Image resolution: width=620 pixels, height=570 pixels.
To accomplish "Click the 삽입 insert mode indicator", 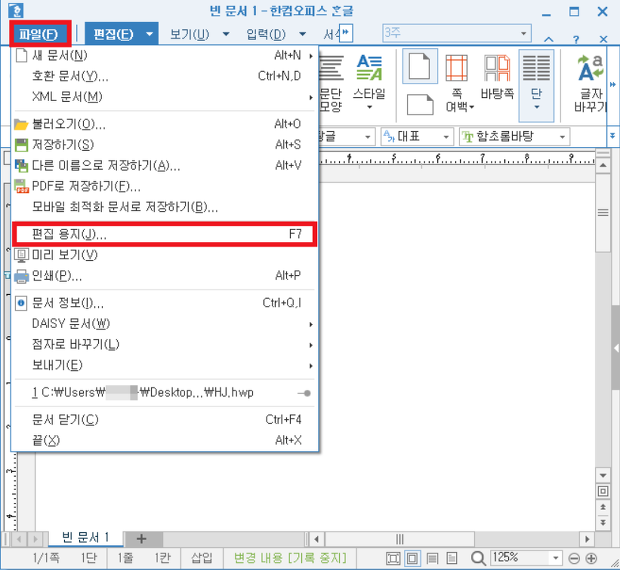I will (x=202, y=558).
